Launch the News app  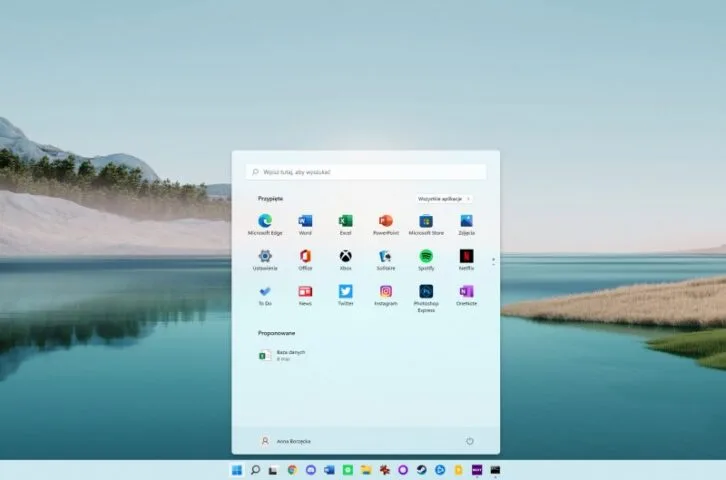coord(305,295)
